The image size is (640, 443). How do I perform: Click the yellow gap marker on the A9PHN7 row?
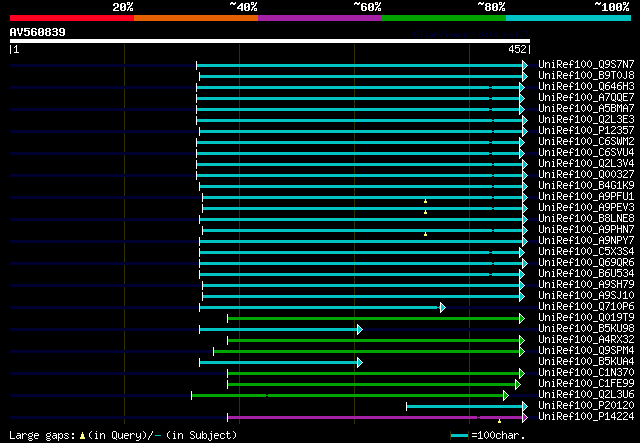[x=425, y=234]
